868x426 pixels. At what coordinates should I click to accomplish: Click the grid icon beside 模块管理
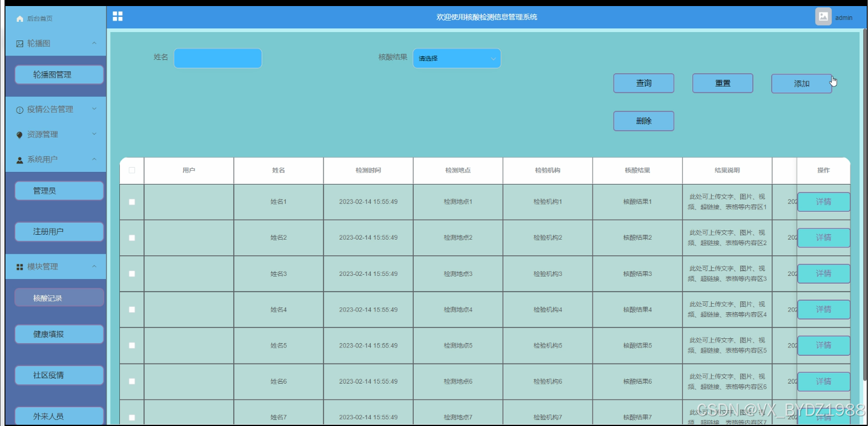(x=19, y=267)
